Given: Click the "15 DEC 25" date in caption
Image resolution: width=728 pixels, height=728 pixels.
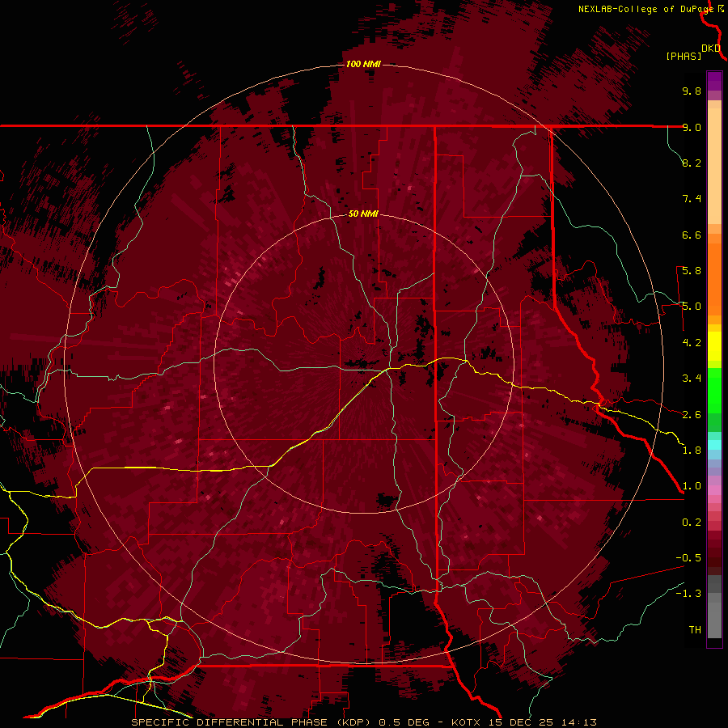Looking at the screenshot, I should click(x=521, y=722).
